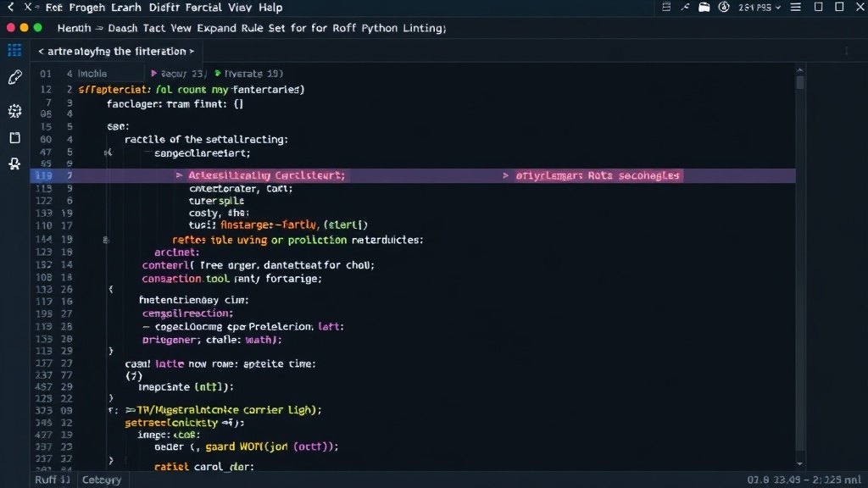Click the 'otiyrlemgar: Rota secohegles' highlighted hint
This screenshot has width=868, height=488.
tap(598, 175)
